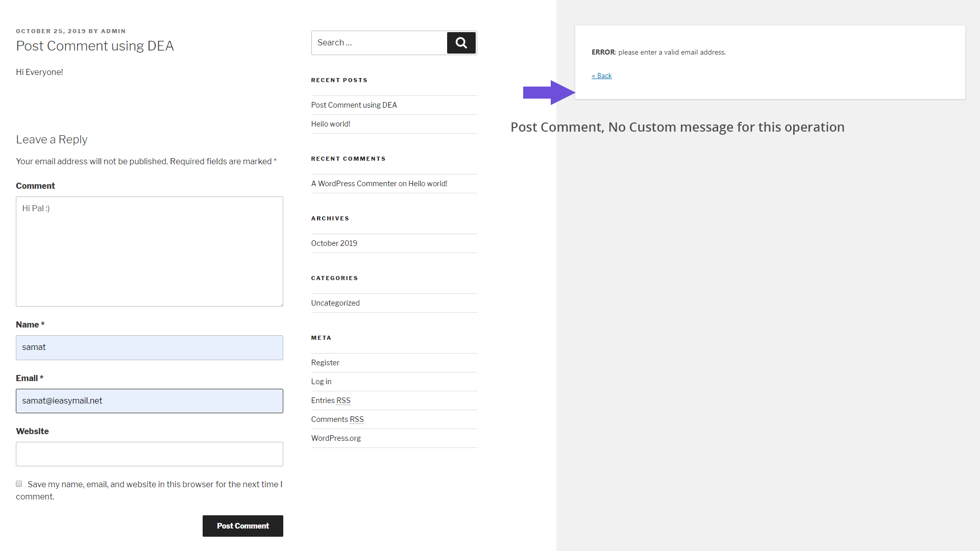Visit the WordPress.org link
Screen dimensions: 980x551
tap(336, 438)
